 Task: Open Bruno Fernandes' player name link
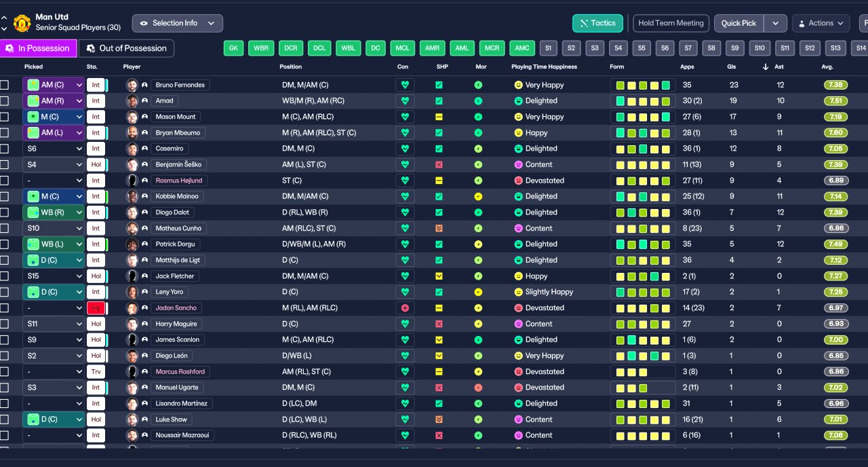pos(180,85)
